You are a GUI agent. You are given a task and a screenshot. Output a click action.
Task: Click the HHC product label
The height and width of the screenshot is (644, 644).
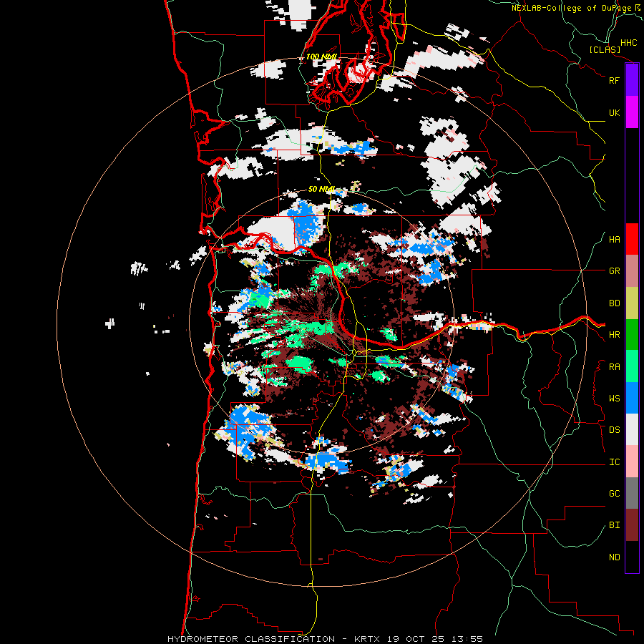[628, 43]
